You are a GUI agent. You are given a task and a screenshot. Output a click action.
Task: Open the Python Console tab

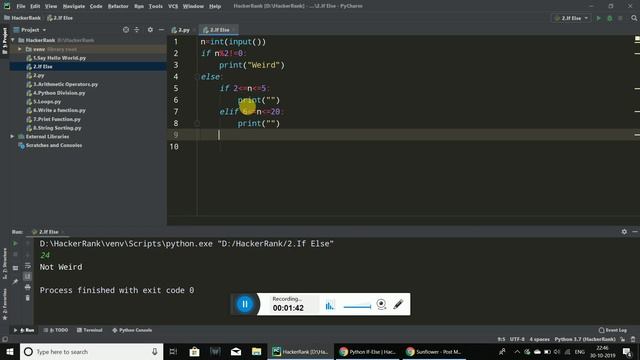[x=132, y=330]
